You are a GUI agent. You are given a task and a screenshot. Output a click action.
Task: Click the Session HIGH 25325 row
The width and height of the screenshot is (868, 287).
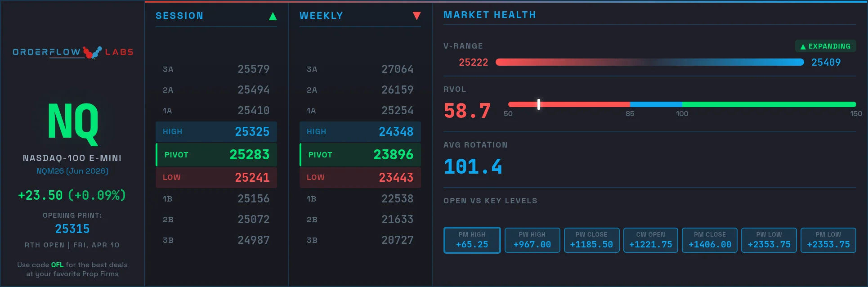tap(216, 132)
